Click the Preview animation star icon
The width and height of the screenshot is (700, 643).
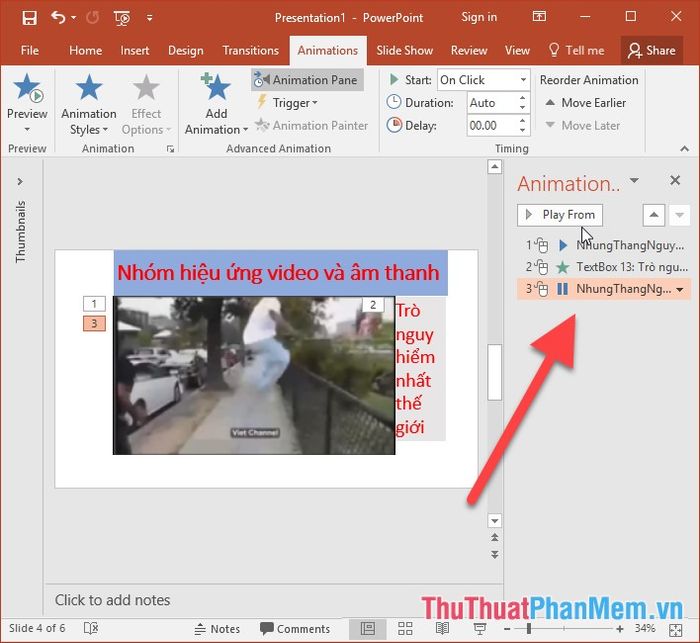(x=27, y=88)
